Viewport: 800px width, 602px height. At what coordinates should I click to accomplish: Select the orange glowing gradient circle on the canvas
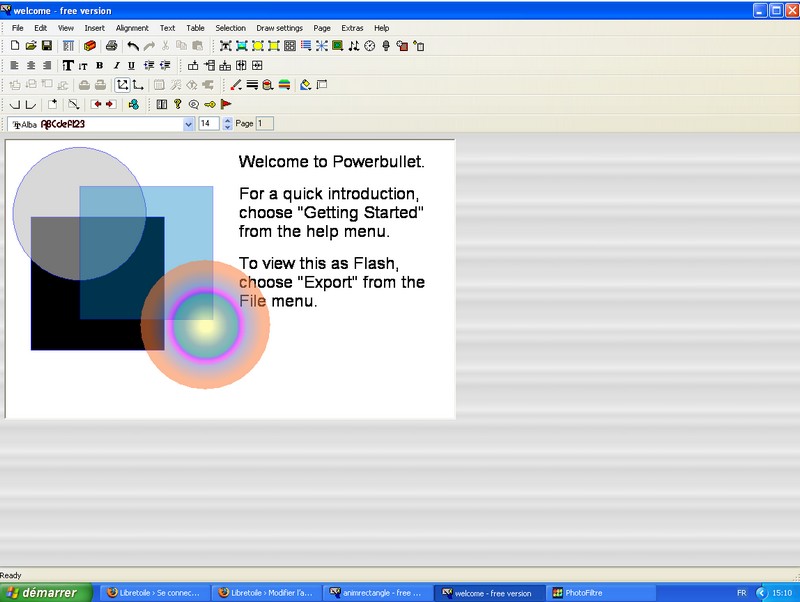(x=205, y=325)
